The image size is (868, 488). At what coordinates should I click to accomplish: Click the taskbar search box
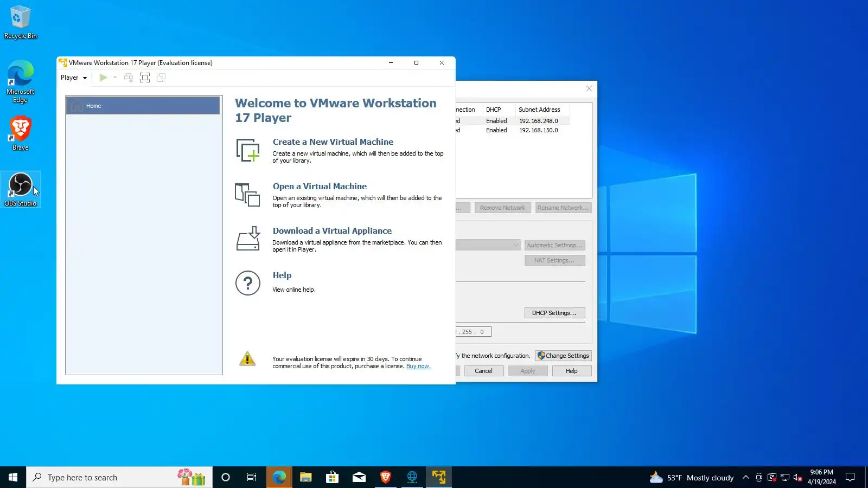coord(119,477)
